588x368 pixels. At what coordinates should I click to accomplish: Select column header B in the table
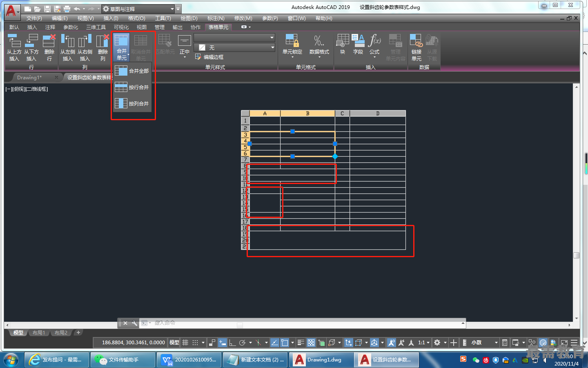307,113
